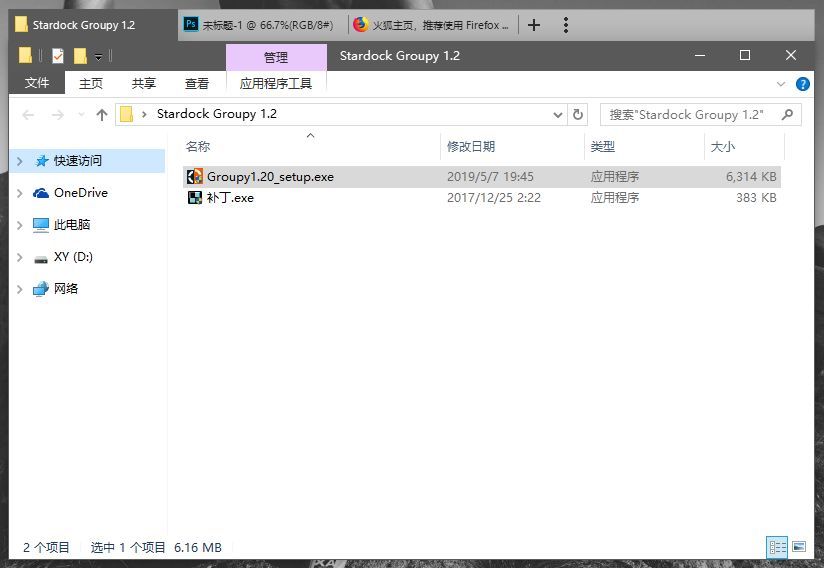The image size is (824, 568).
Task: Select the 补丁.exe file name
Action: (x=230, y=198)
